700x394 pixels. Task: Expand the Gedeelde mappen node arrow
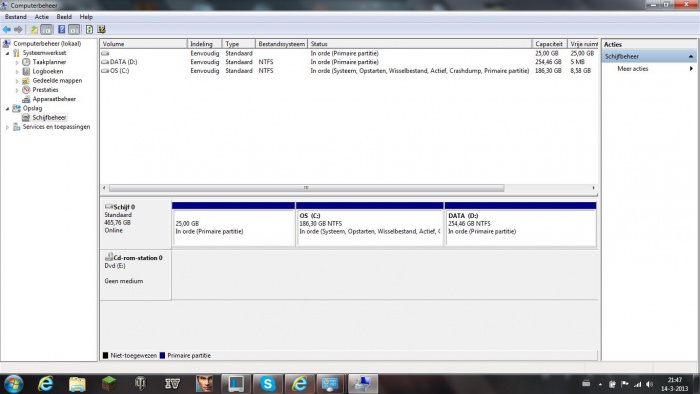tap(17, 81)
